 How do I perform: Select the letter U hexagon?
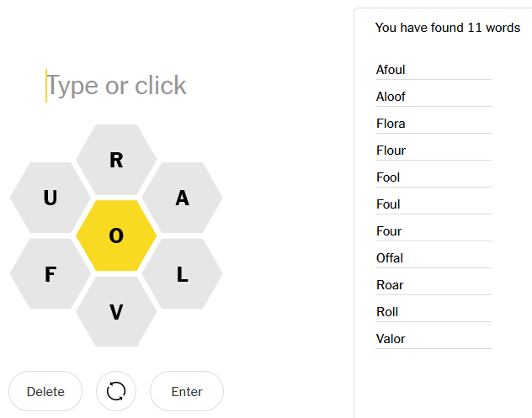coord(51,198)
